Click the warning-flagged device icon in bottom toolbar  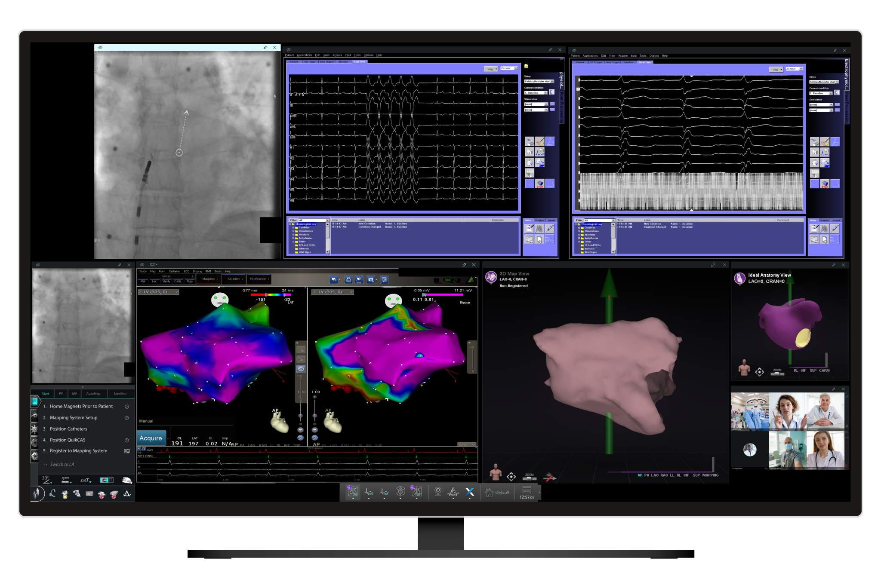coord(65,494)
